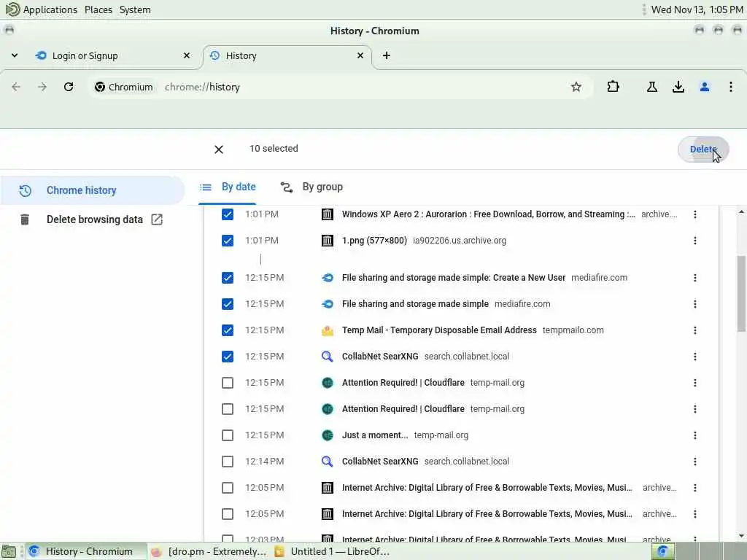Viewport: 747px width, 560px height.
Task: Open the Downloads icon in toolbar
Action: [x=678, y=87]
